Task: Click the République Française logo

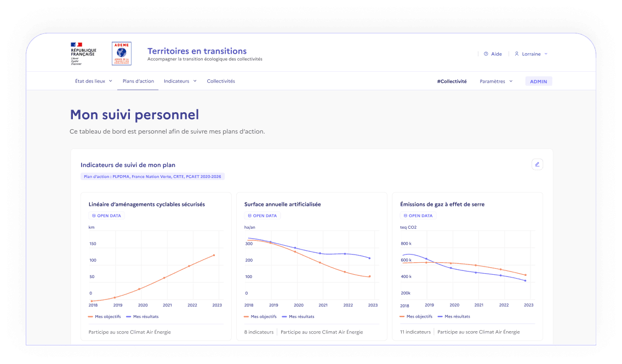Action: click(83, 54)
